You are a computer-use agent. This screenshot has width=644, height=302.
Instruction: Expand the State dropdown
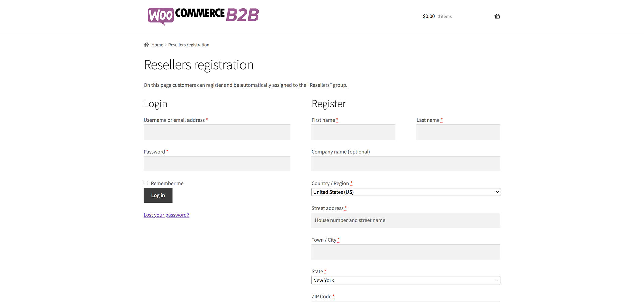click(x=406, y=280)
